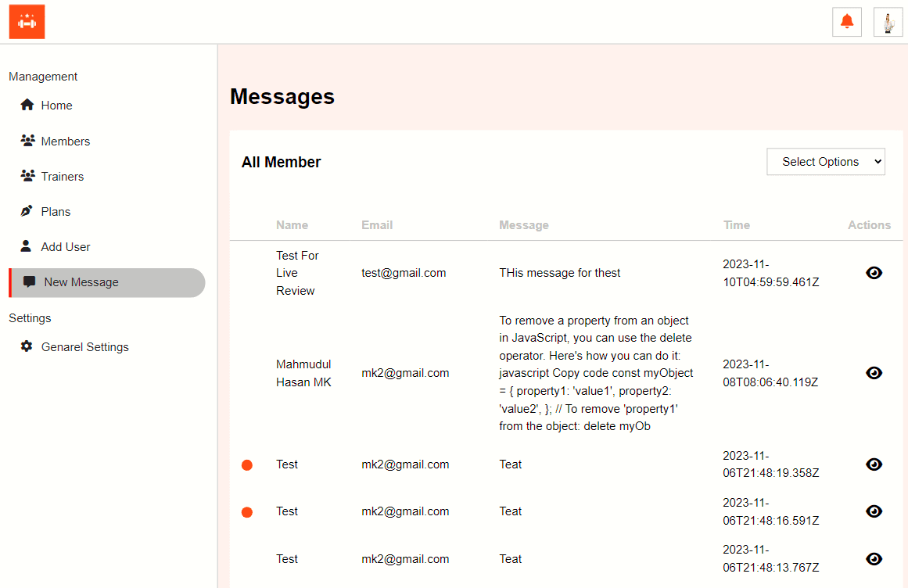Click the time 2023-11-08T08:06:40.119Z

[x=770, y=373]
